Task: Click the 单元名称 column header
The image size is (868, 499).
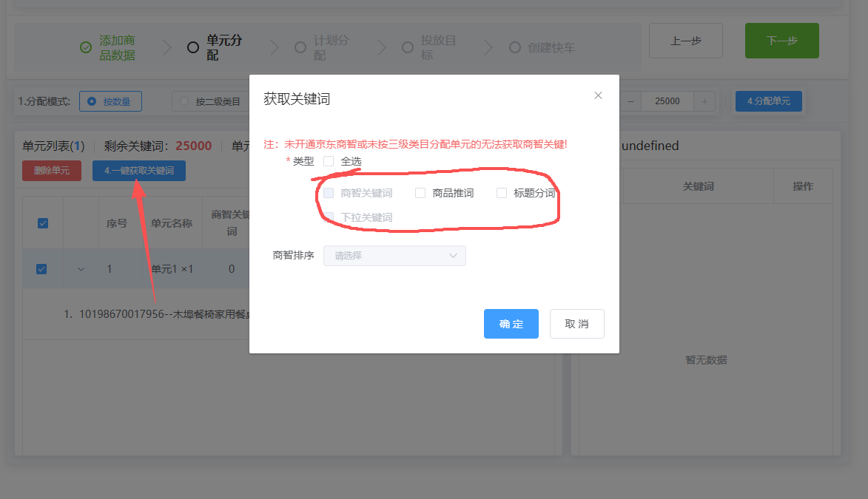Action: 172,223
